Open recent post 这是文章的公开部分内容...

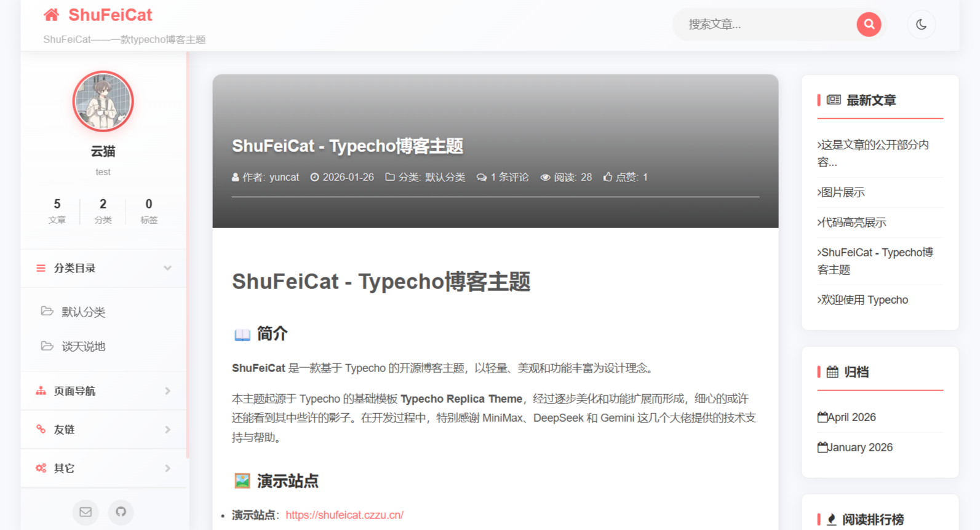coord(874,153)
